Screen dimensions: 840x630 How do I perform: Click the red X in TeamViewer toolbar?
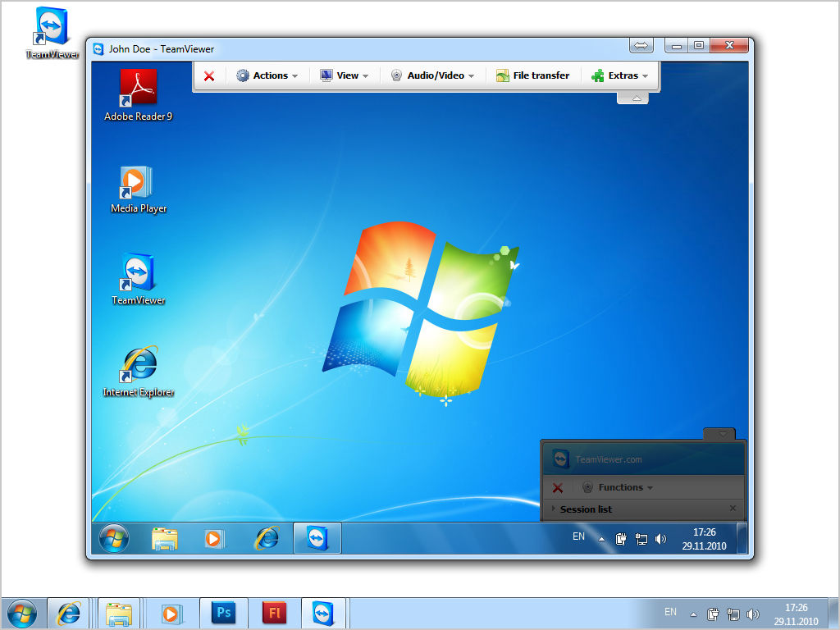[x=209, y=75]
